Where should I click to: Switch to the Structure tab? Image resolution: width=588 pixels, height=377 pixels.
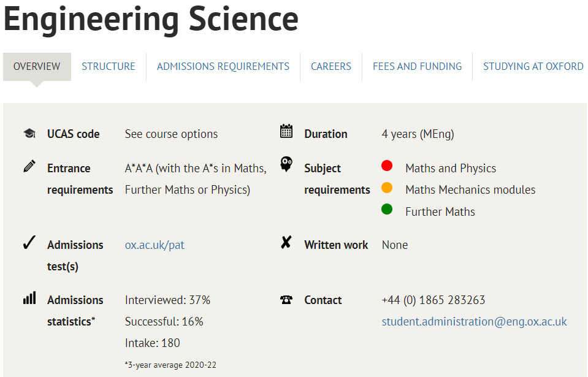pos(109,67)
